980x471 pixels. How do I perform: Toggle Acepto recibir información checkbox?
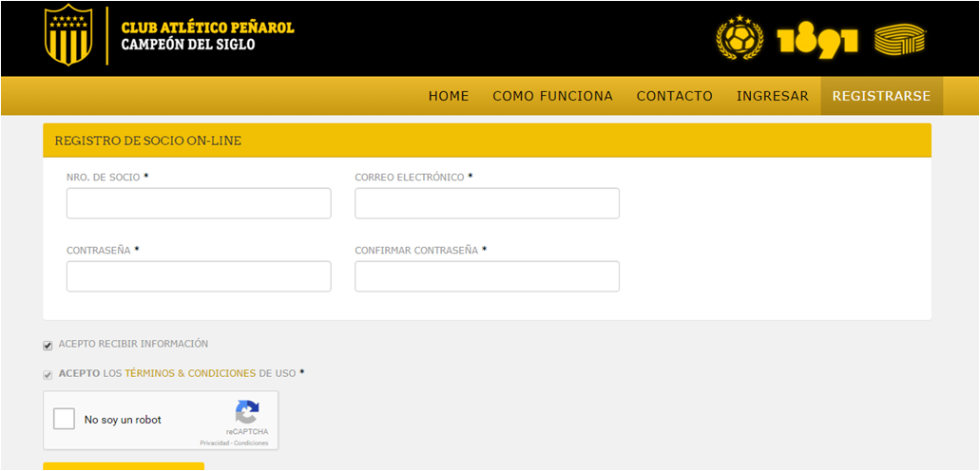(x=48, y=346)
